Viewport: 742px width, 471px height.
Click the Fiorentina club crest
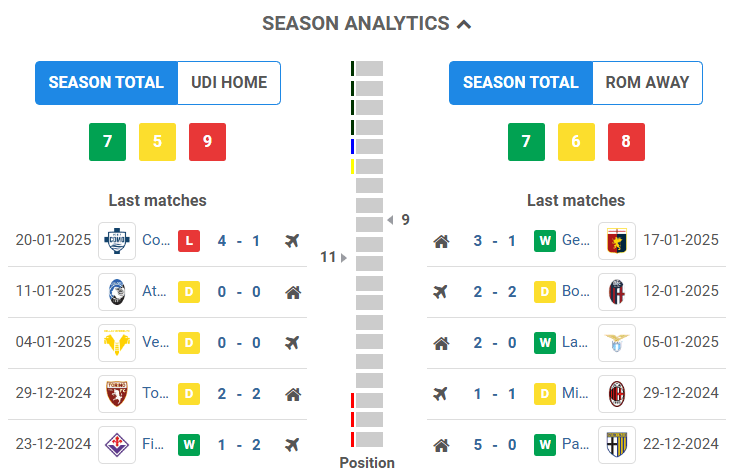tap(117, 444)
